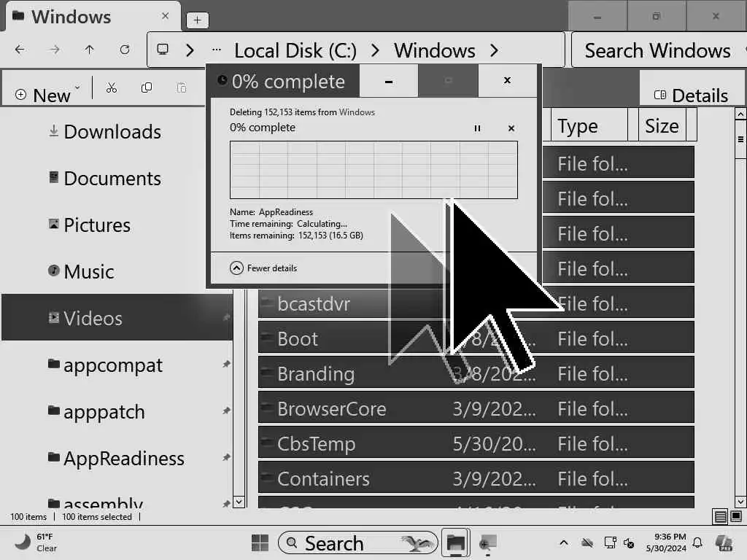The image size is (747, 560).
Task: Click the sidebar scroll-down arrow
Action: tap(239, 502)
